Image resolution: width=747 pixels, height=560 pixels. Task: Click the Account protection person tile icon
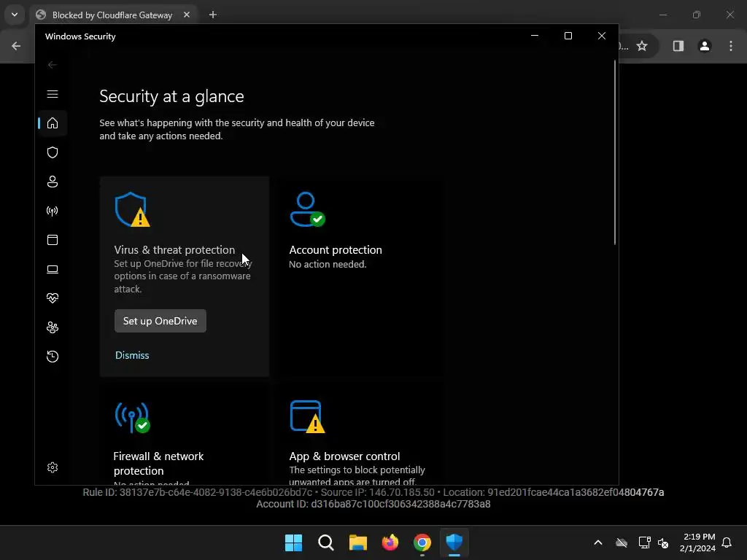tap(307, 209)
